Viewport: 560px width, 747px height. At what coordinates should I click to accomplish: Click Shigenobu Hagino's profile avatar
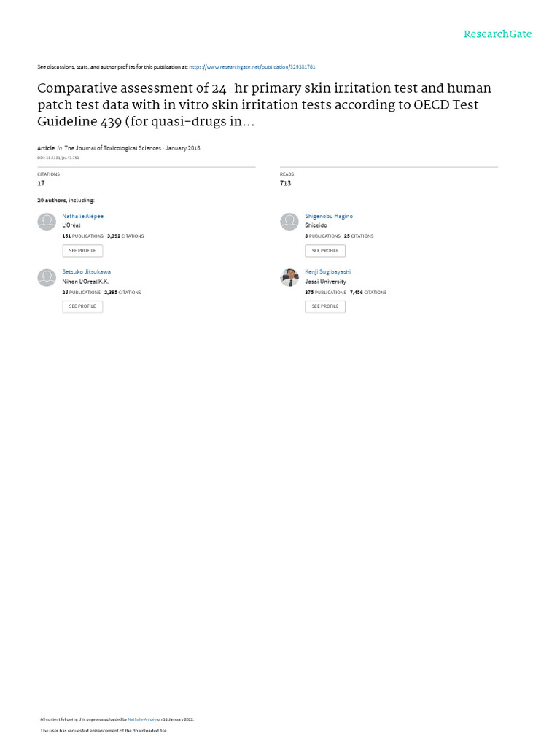pyautogui.click(x=289, y=222)
